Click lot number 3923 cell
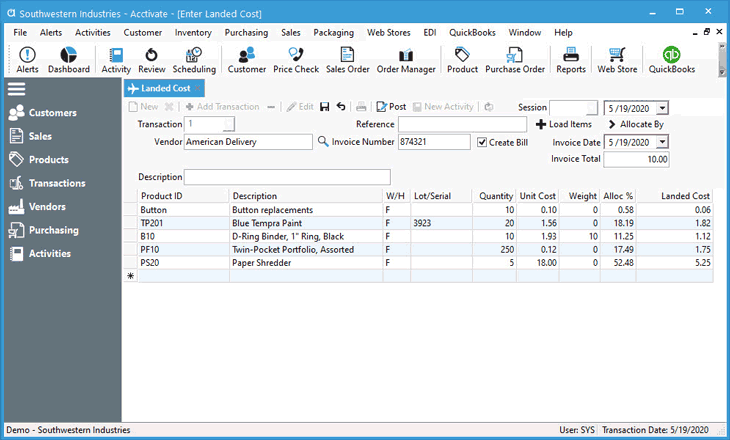The height and width of the screenshot is (440, 730). (x=441, y=223)
